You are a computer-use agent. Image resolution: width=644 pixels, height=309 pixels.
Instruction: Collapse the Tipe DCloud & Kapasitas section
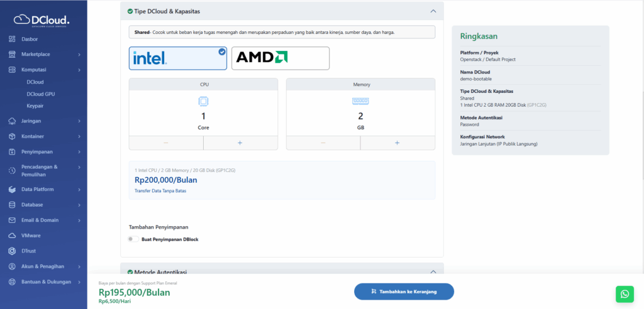coord(433,11)
